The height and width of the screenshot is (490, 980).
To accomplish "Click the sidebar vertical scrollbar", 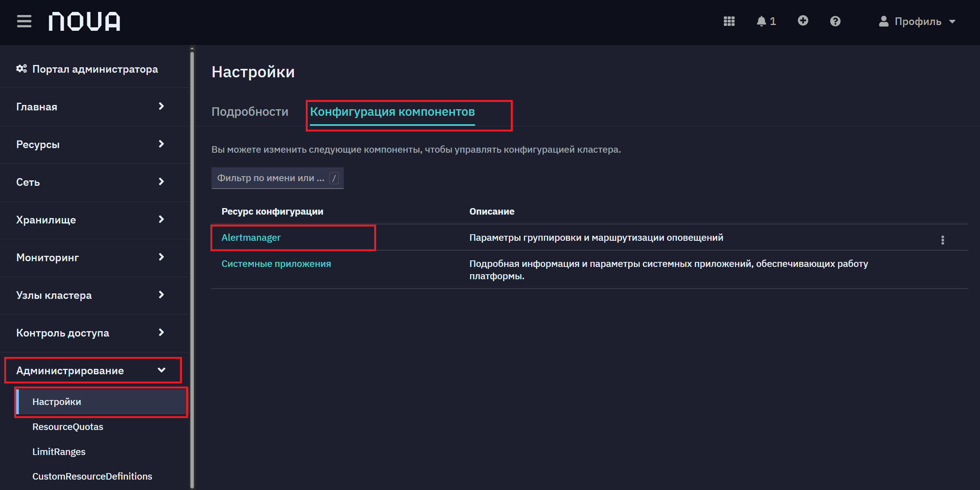I will point(192,269).
